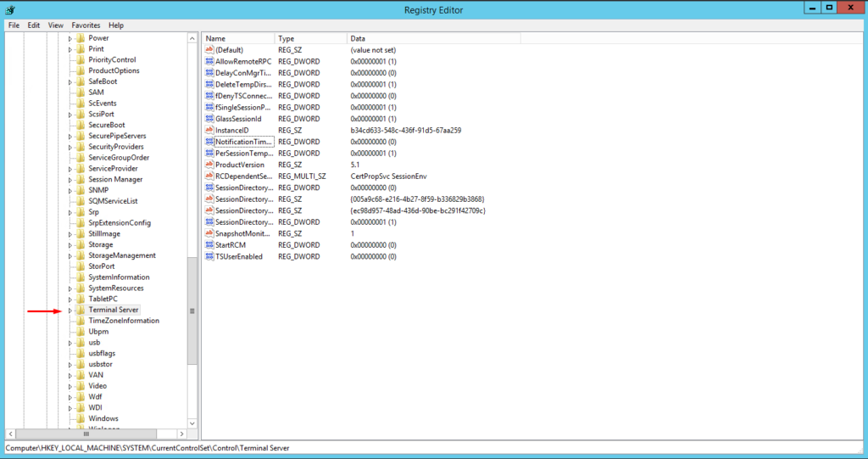868x459 pixels.
Task: Click tree pane vertical scrollbar thumb
Action: coord(192,311)
